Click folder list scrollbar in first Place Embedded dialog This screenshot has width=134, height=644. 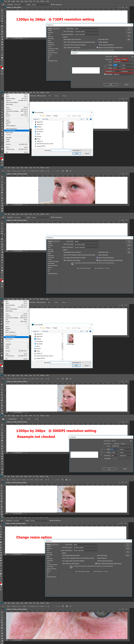63,134
